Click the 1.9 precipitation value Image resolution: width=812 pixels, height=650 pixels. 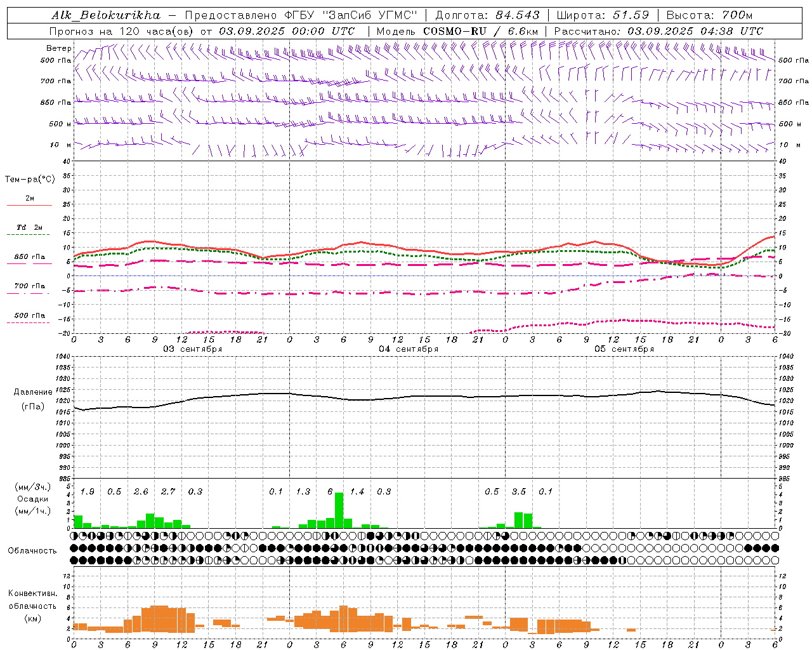coord(88,492)
